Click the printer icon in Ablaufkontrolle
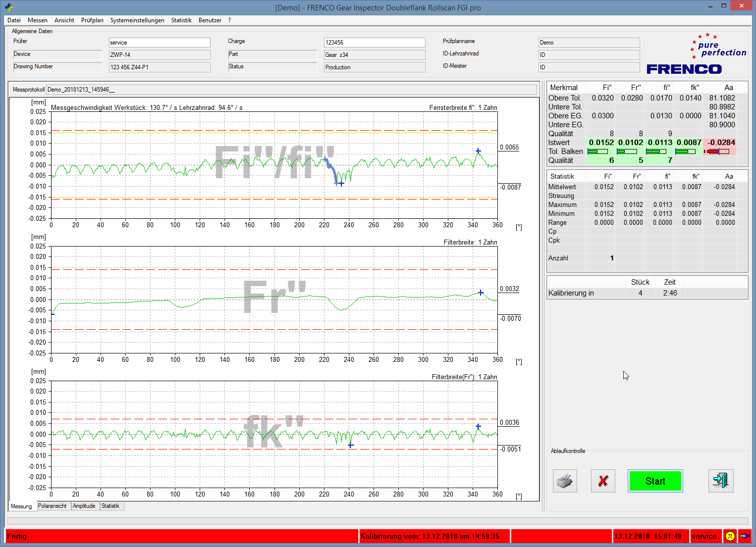 565,481
